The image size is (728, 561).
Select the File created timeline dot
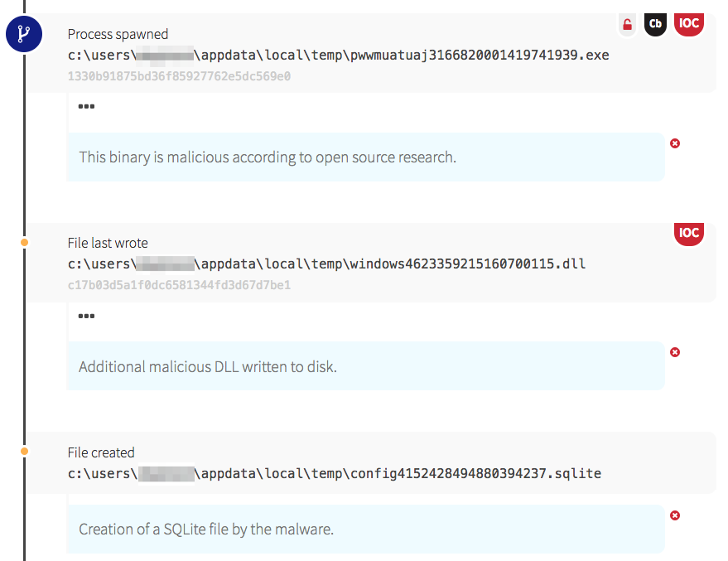click(24, 452)
